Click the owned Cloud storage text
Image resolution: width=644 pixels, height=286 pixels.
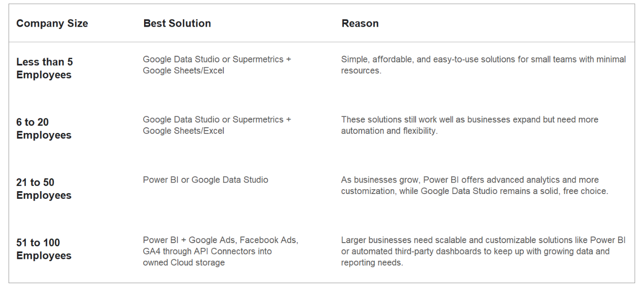[184, 263]
